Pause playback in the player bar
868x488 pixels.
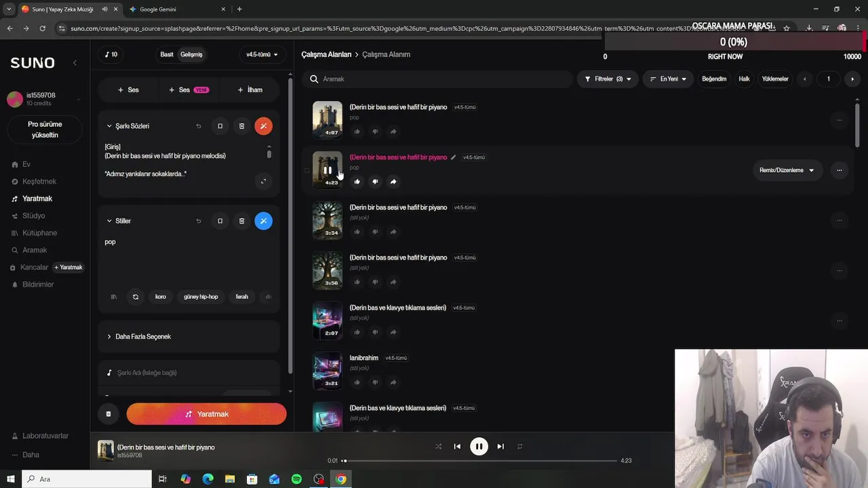pos(479,447)
